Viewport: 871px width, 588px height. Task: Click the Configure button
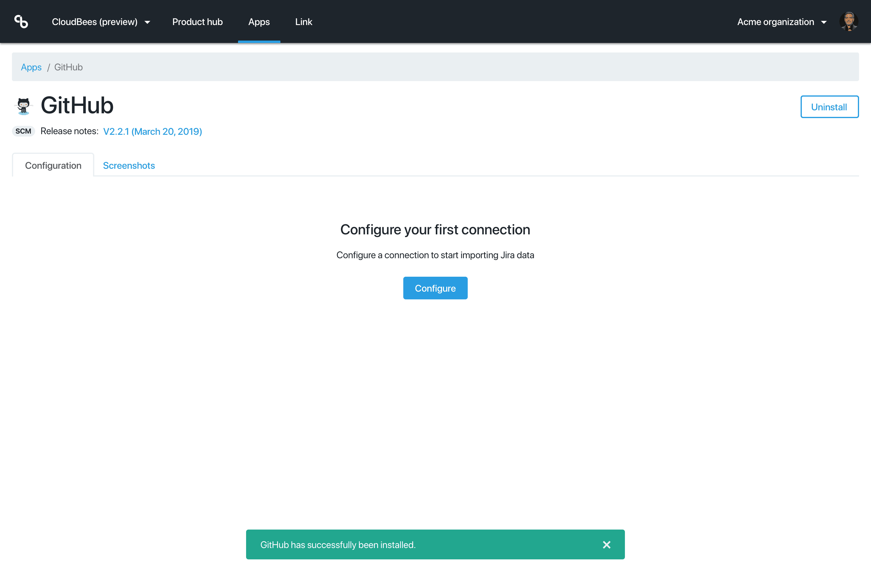coord(435,288)
